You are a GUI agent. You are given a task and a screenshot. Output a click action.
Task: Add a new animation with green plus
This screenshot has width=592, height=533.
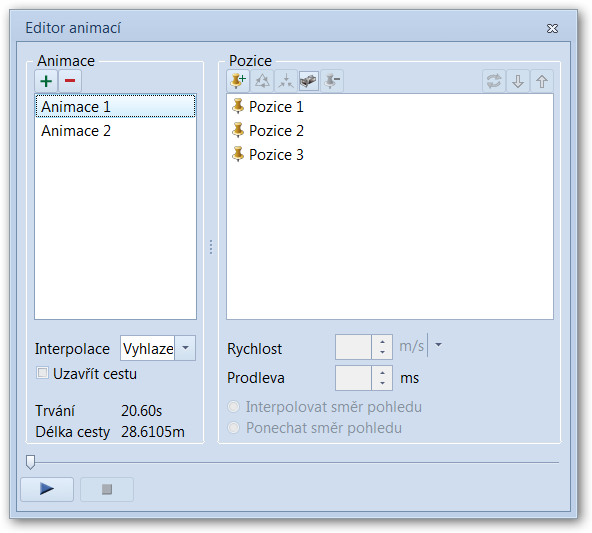tap(46, 81)
